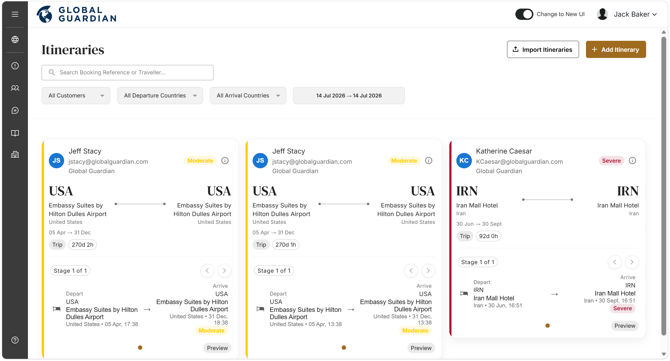Click KCaesar@globalguardian.com email

(519, 161)
